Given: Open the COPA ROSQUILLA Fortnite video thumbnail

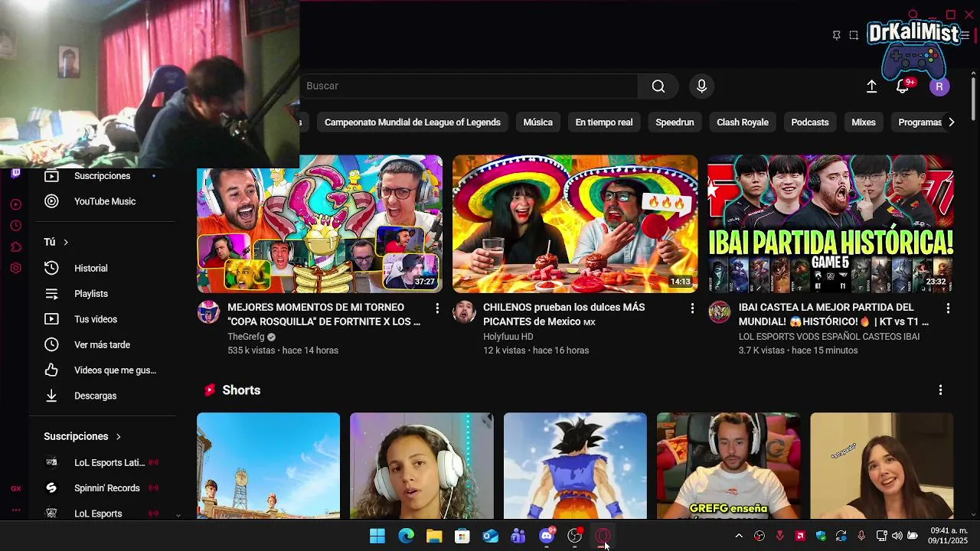Looking at the screenshot, I should tap(319, 224).
